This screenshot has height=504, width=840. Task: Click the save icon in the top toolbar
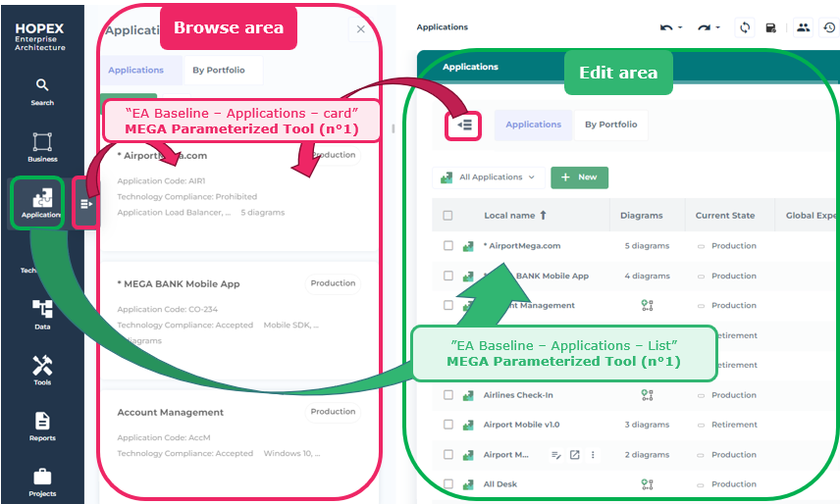(771, 27)
